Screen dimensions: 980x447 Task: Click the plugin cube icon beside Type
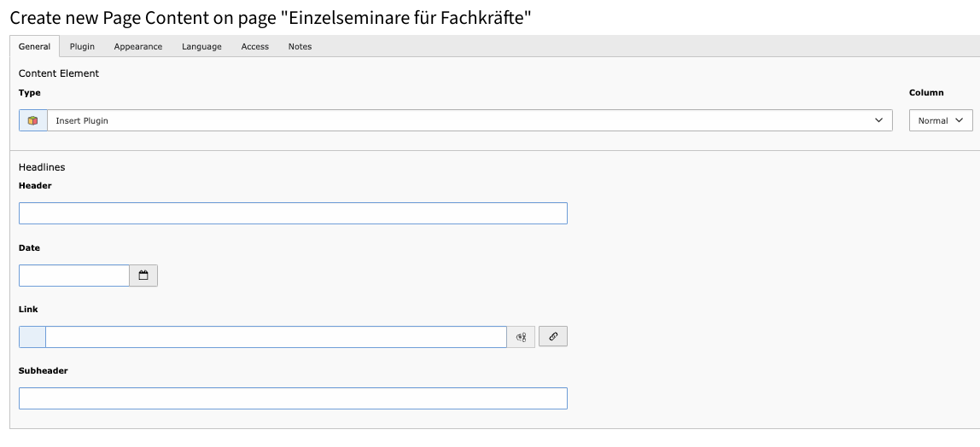click(x=32, y=120)
